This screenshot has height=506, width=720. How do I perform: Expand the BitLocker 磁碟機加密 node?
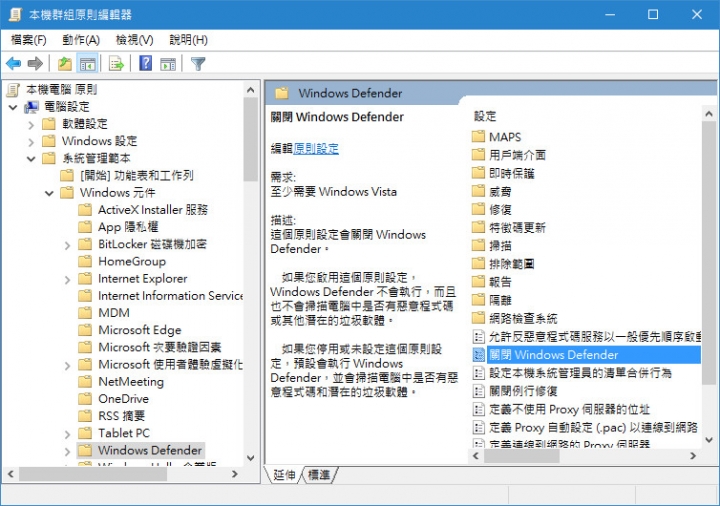[x=68, y=245]
